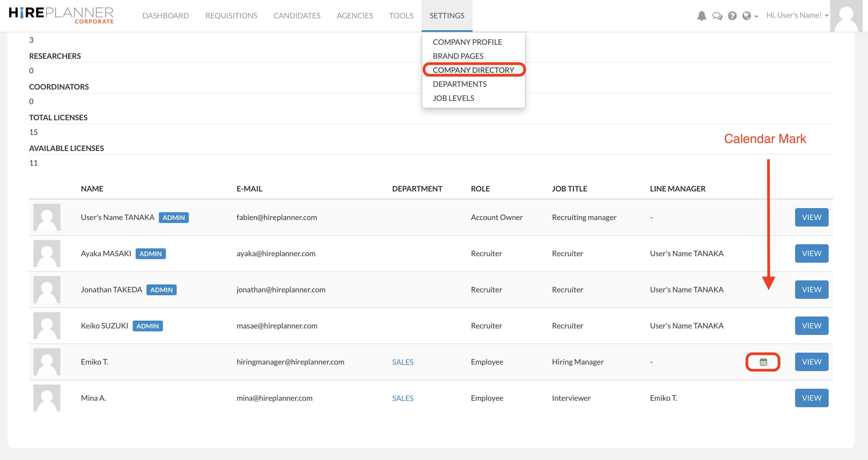Image resolution: width=868 pixels, height=460 pixels.
Task: Click SALES department link for Emiko T.
Action: pos(403,362)
